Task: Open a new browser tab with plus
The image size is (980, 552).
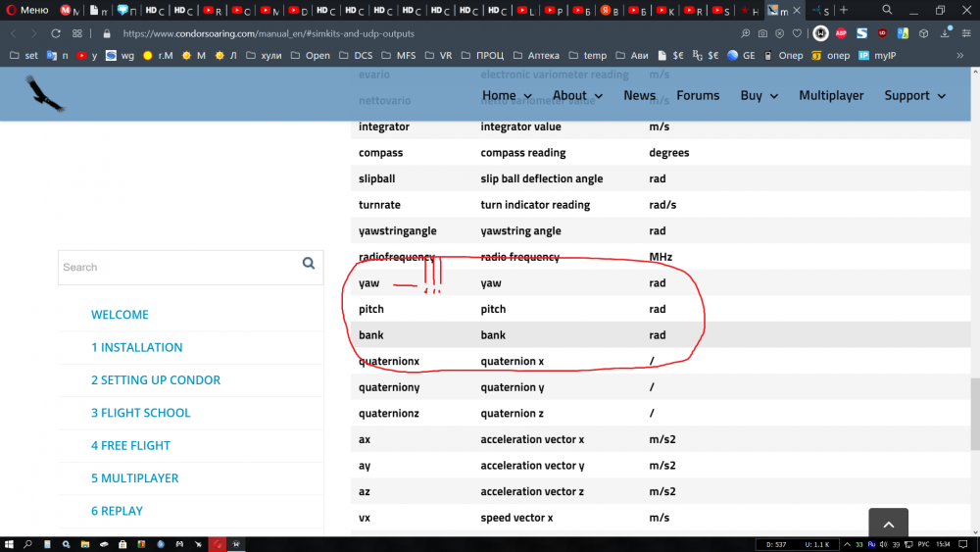Action: [843, 10]
